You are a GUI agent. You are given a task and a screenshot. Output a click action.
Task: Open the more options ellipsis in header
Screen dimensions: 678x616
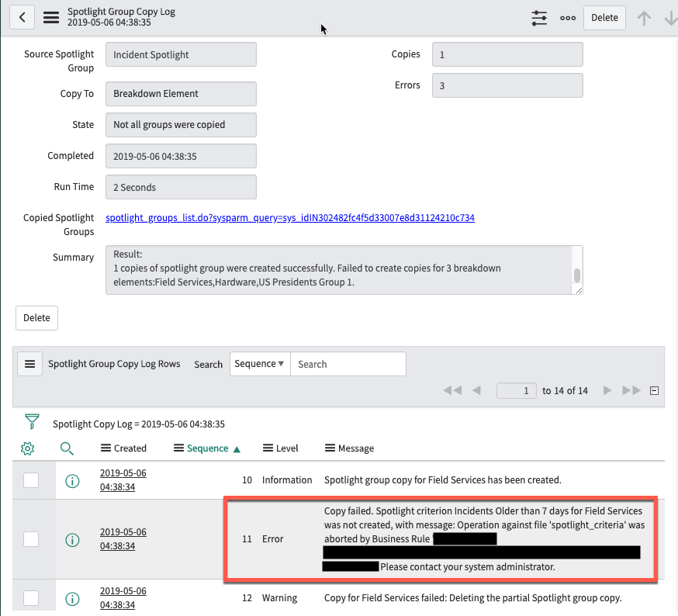click(x=568, y=18)
